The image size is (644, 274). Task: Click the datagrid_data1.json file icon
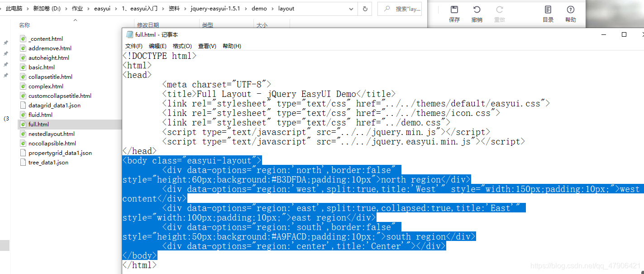tap(23, 105)
